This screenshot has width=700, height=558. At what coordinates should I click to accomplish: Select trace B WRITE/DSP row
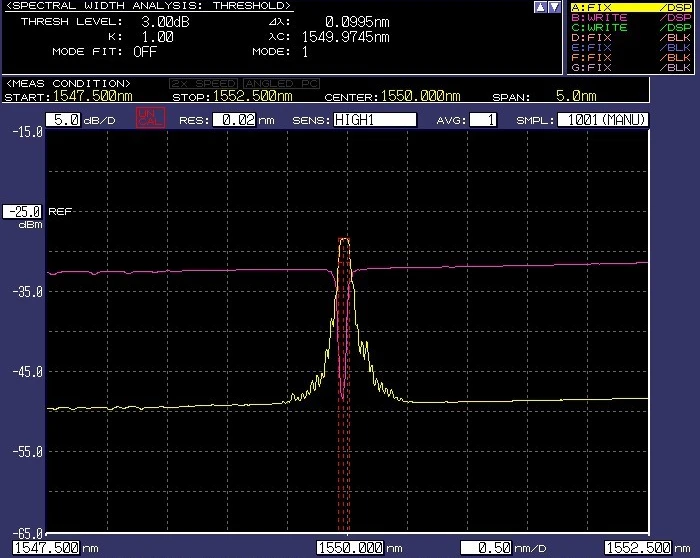pyautogui.click(x=631, y=18)
